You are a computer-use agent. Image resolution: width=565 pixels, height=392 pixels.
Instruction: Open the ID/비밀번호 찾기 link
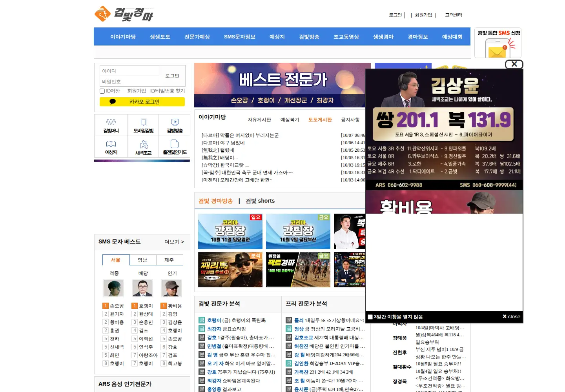click(168, 91)
